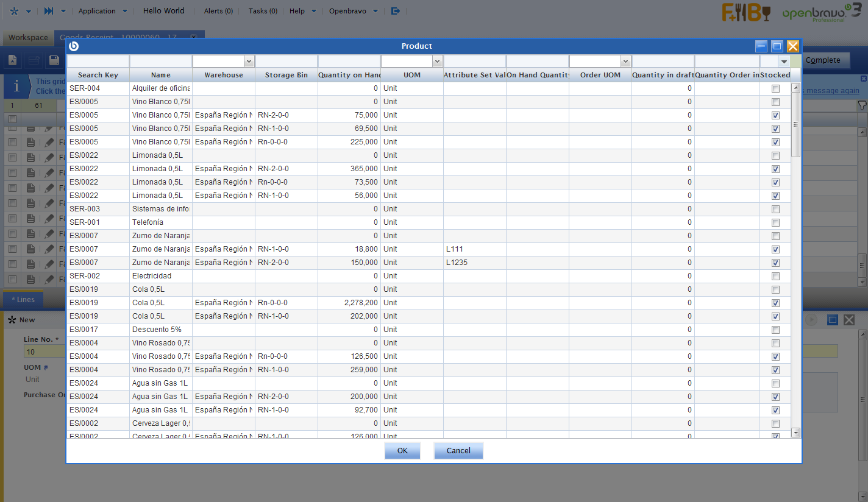Toggle Stocked checkbox for Alquiler de oficina row

point(775,88)
